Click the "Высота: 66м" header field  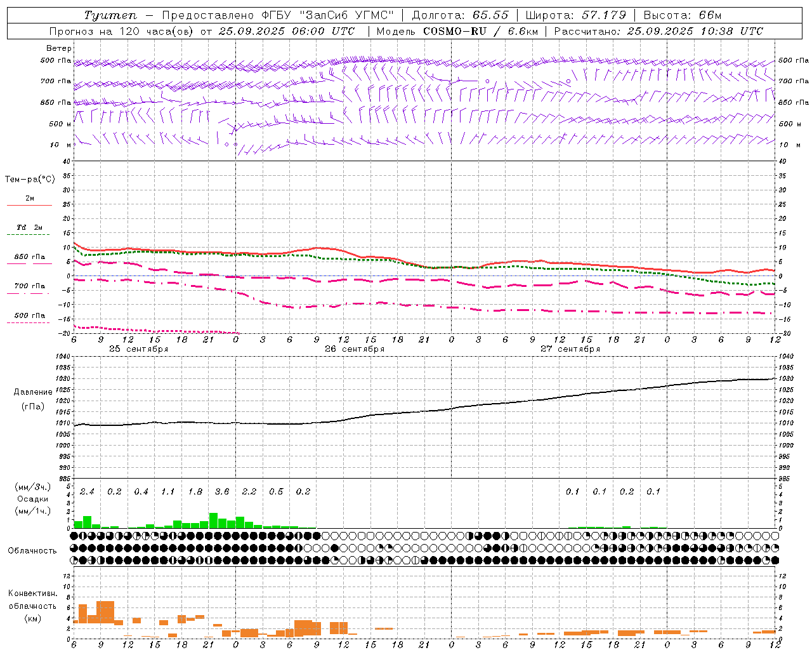point(683,15)
